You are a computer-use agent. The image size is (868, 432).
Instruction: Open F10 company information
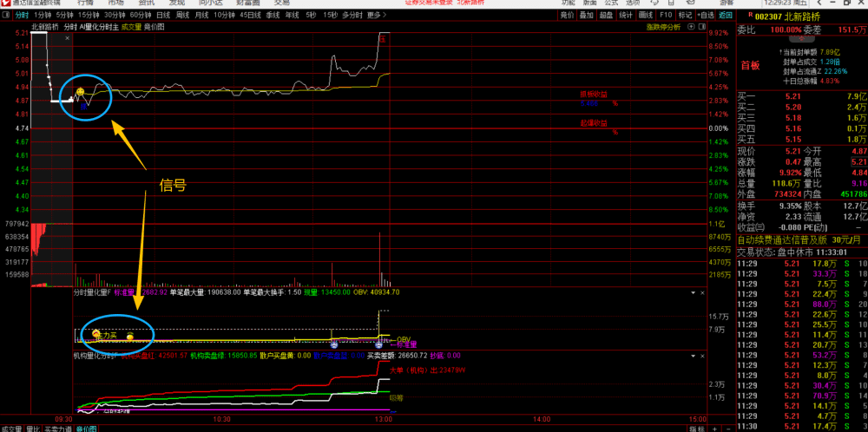tap(666, 15)
